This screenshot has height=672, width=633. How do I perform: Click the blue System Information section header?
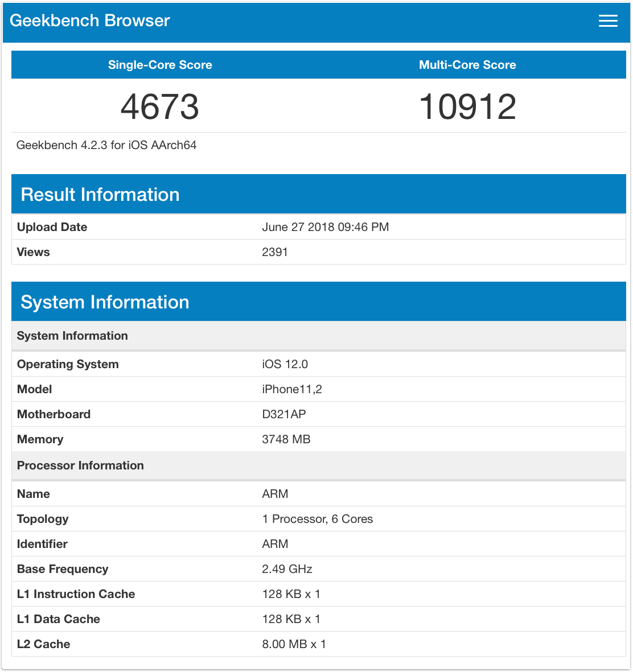pyautogui.click(x=319, y=302)
